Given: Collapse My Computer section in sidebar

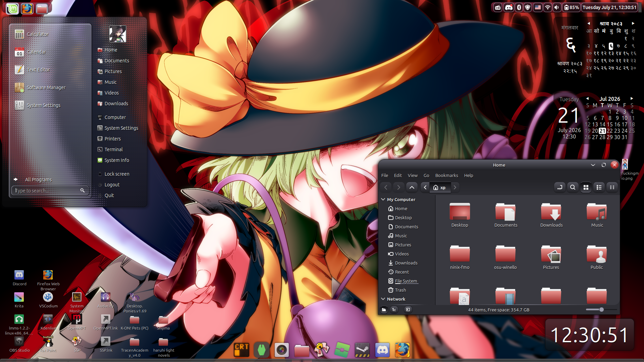Looking at the screenshot, I should pyautogui.click(x=383, y=199).
